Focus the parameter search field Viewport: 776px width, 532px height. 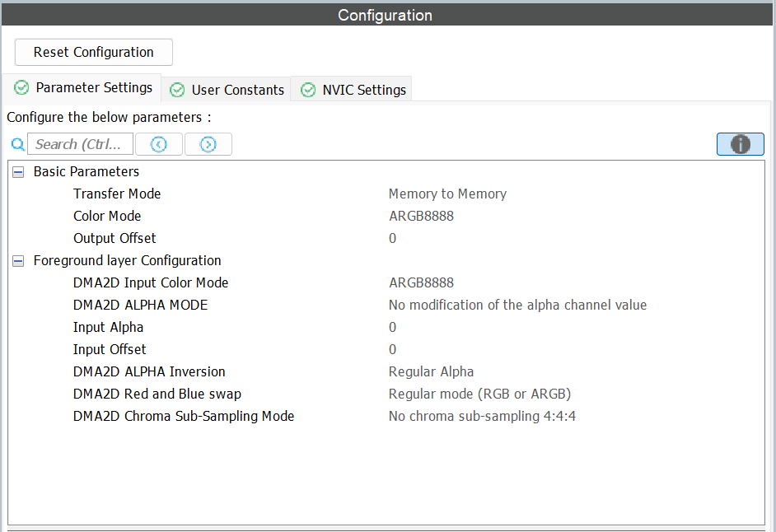click(x=80, y=144)
